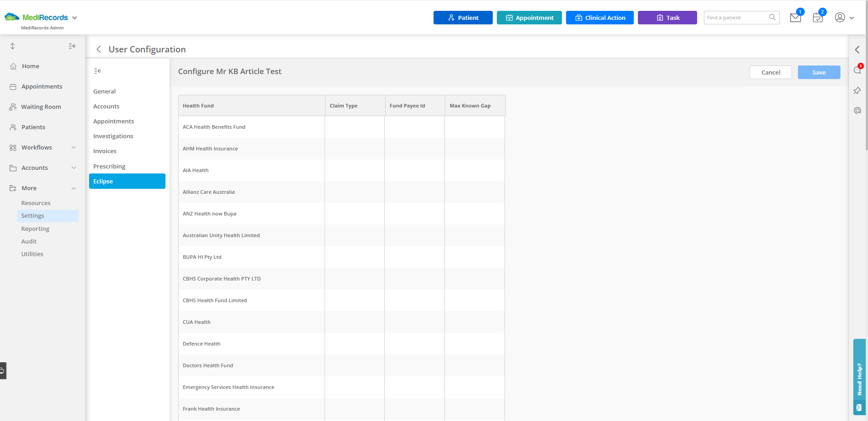Click the AHM Health Insurance Fund Payee Id cell
This screenshot has width=868, height=421.
pyautogui.click(x=415, y=149)
